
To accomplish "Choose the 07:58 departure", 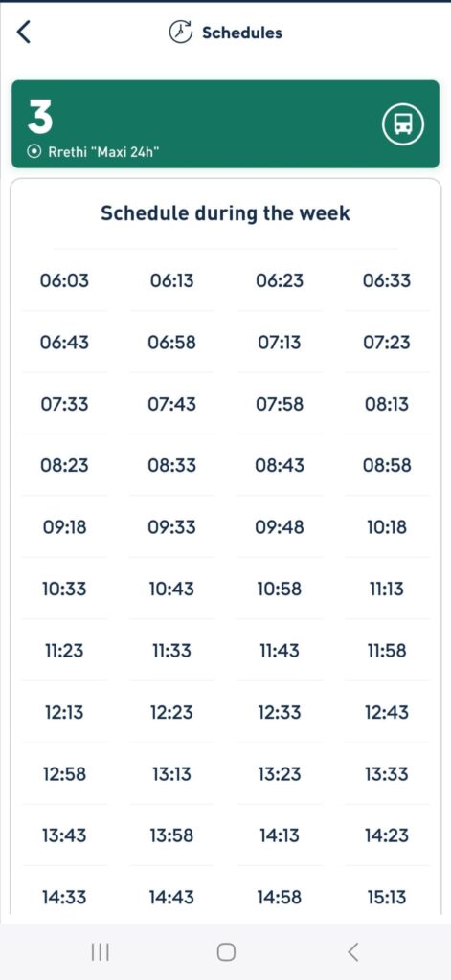I will click(x=280, y=405).
